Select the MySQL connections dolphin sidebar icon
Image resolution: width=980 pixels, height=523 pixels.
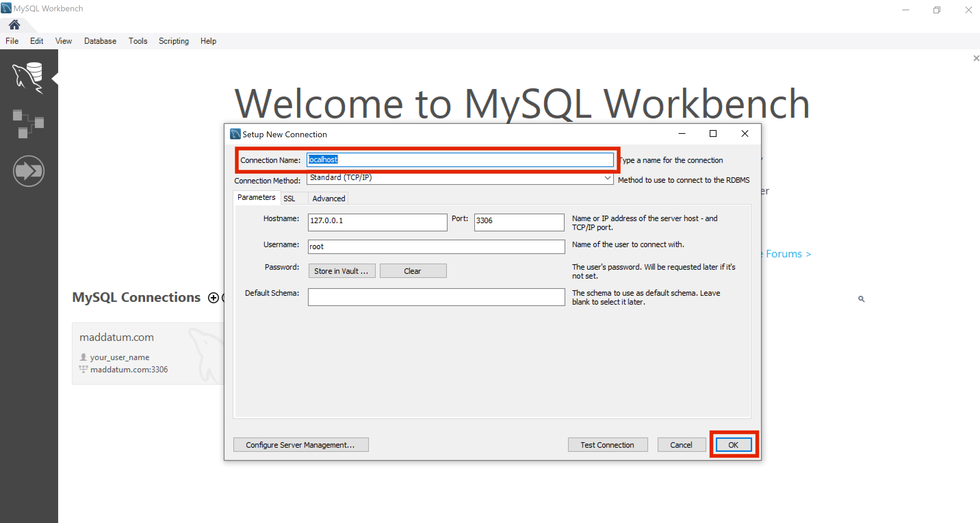pyautogui.click(x=28, y=78)
